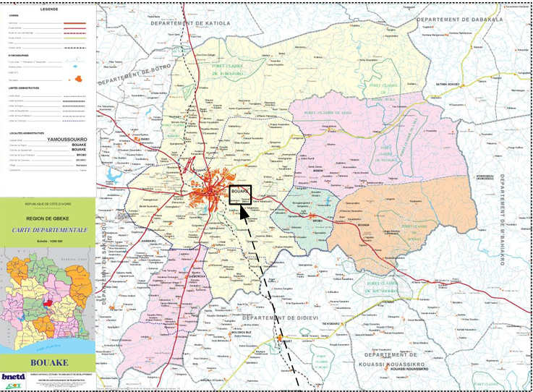
Task: Click the DEPARTEMENT DE DIDIEVI label
Action: pyautogui.click(x=280, y=318)
